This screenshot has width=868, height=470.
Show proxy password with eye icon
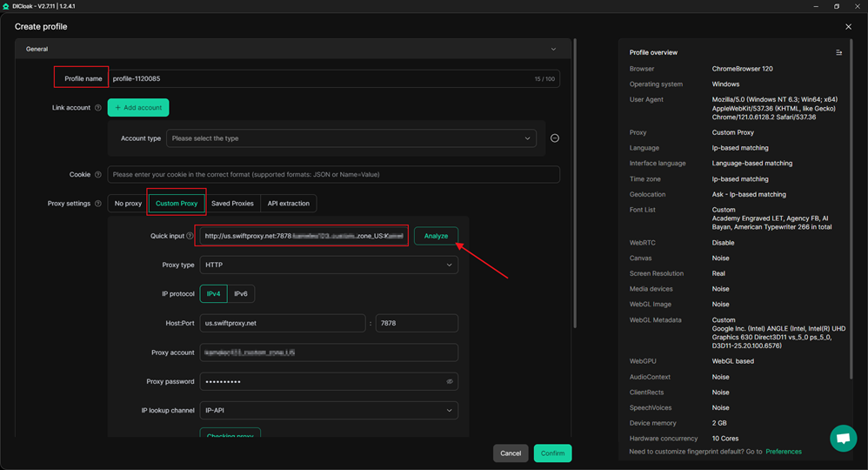[450, 381]
